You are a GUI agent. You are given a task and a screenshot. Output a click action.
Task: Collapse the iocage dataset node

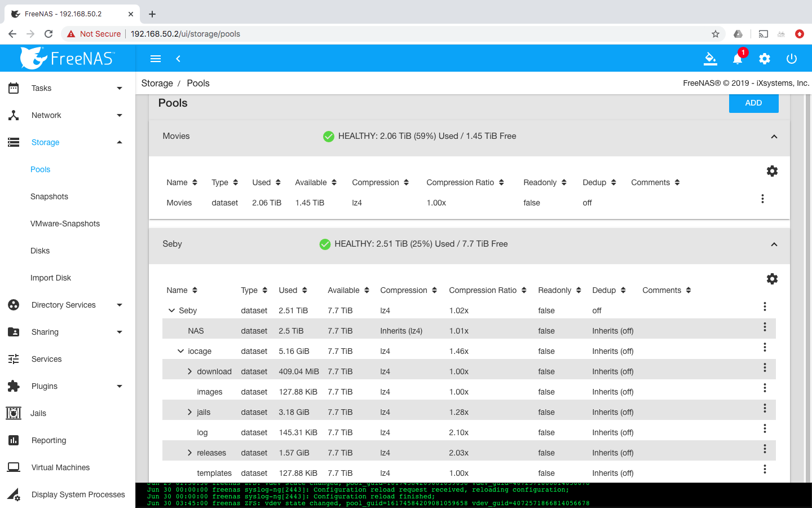pos(180,351)
